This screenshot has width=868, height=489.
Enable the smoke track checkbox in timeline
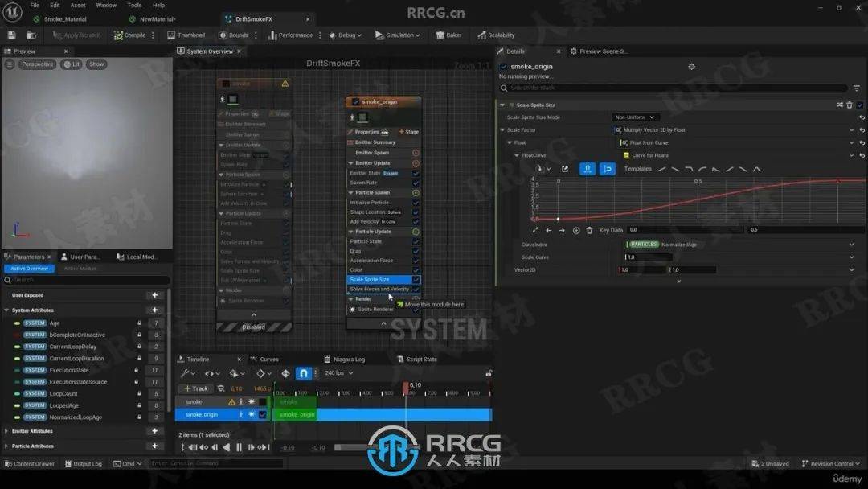point(262,402)
